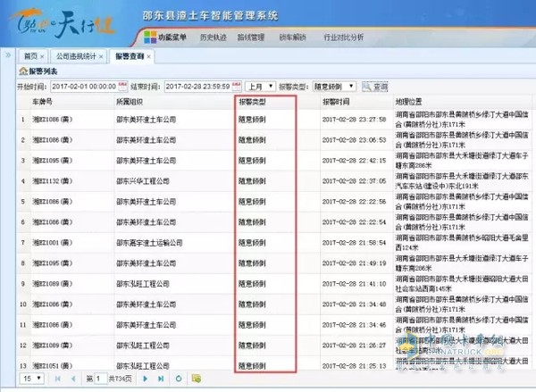This screenshot has height=392, width=536.
Task: Open 行业对比分析 menu
Action: pyautogui.click(x=344, y=38)
